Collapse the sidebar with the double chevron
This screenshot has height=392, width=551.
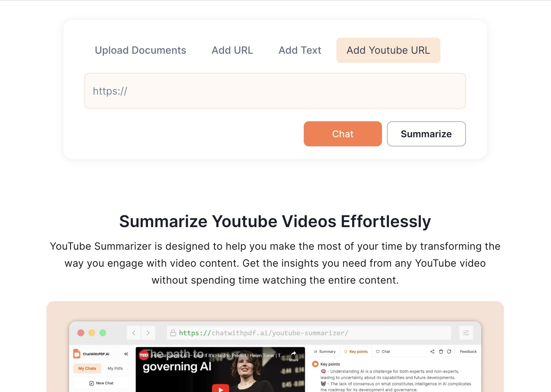[126, 354]
